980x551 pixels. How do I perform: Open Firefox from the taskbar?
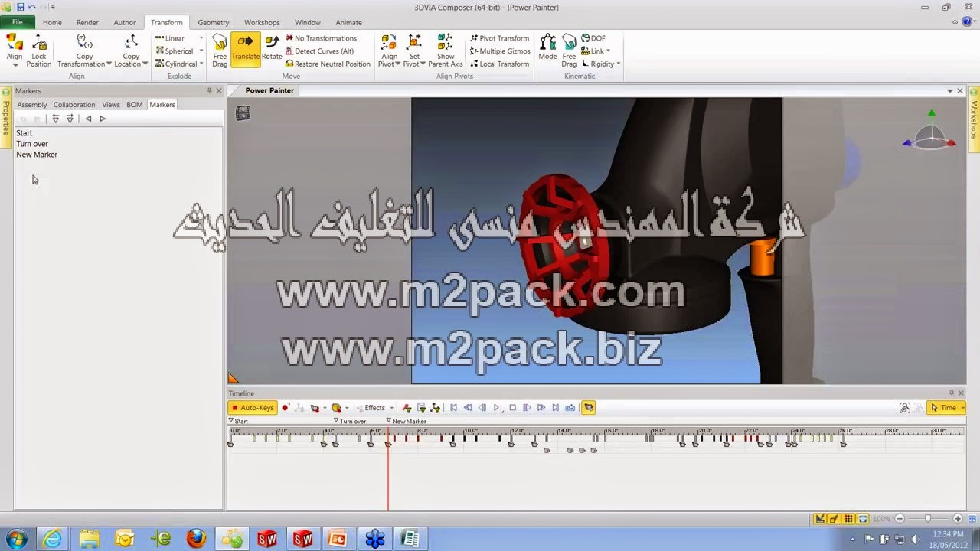196,539
